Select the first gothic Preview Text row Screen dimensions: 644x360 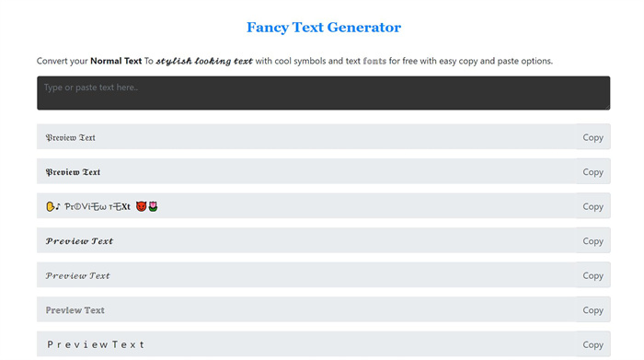coord(306,137)
